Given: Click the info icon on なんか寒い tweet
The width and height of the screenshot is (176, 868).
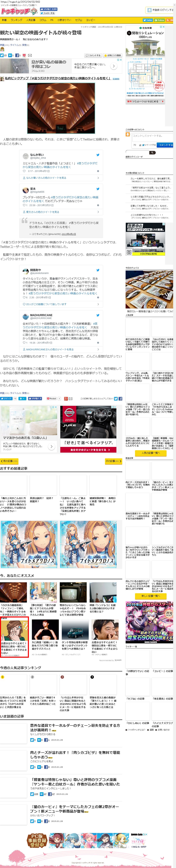Looking at the screenshot, I should (98, 171).
